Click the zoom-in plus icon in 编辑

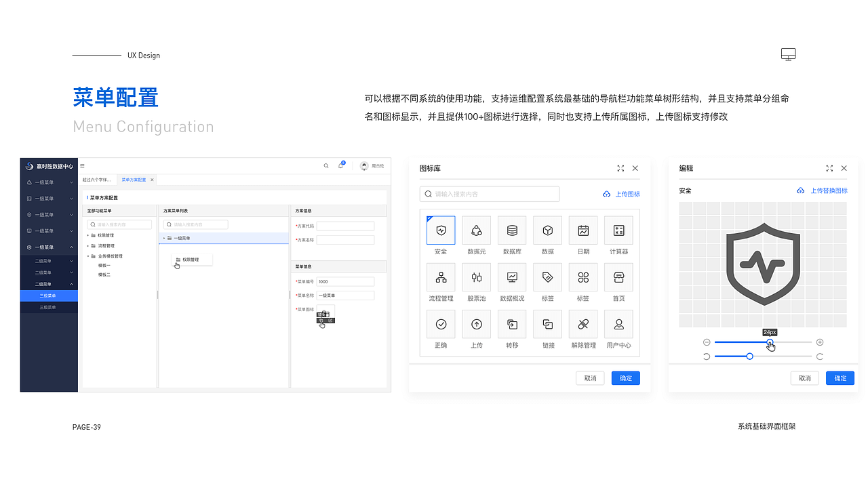(x=820, y=342)
